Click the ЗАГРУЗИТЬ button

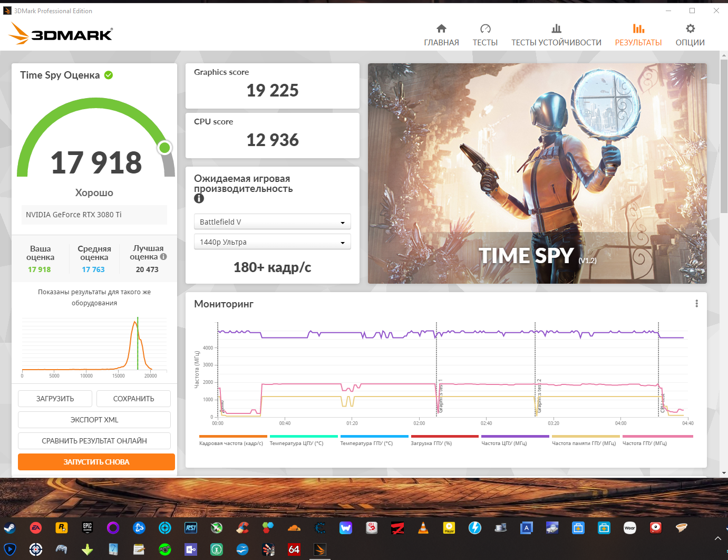[x=55, y=399]
